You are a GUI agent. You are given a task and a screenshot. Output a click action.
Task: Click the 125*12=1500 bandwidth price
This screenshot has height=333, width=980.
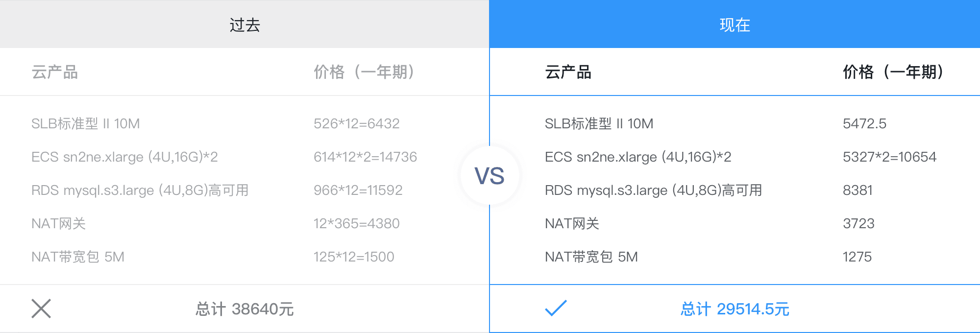tap(354, 257)
